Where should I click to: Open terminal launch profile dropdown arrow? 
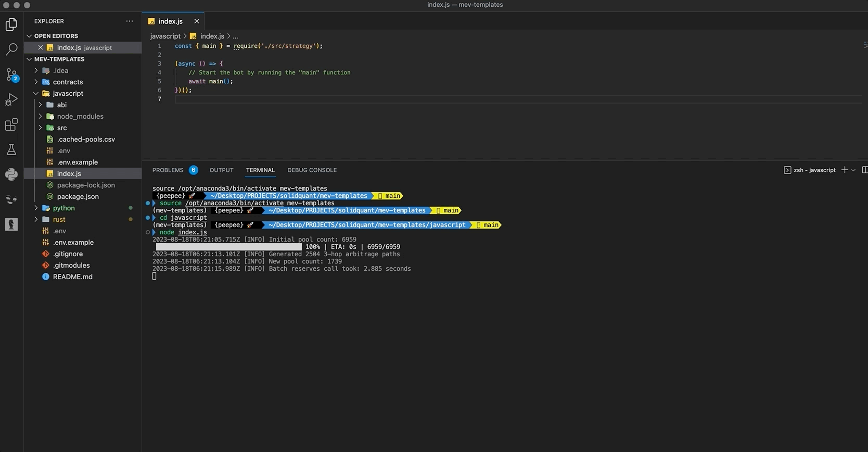click(x=853, y=170)
